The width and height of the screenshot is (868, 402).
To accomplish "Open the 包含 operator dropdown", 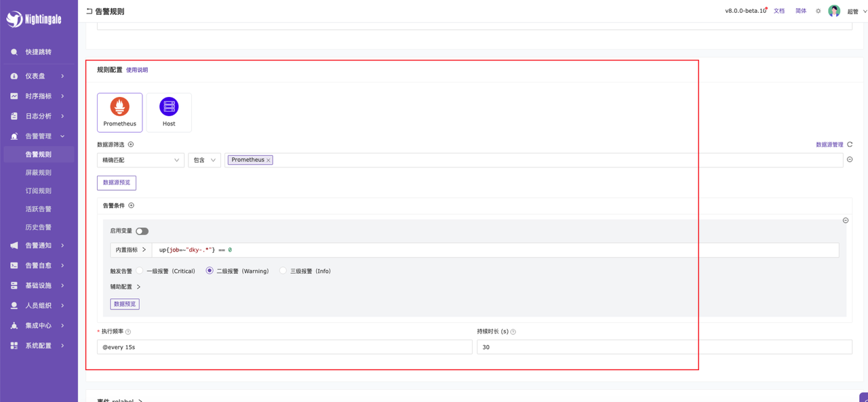I will click(x=204, y=161).
